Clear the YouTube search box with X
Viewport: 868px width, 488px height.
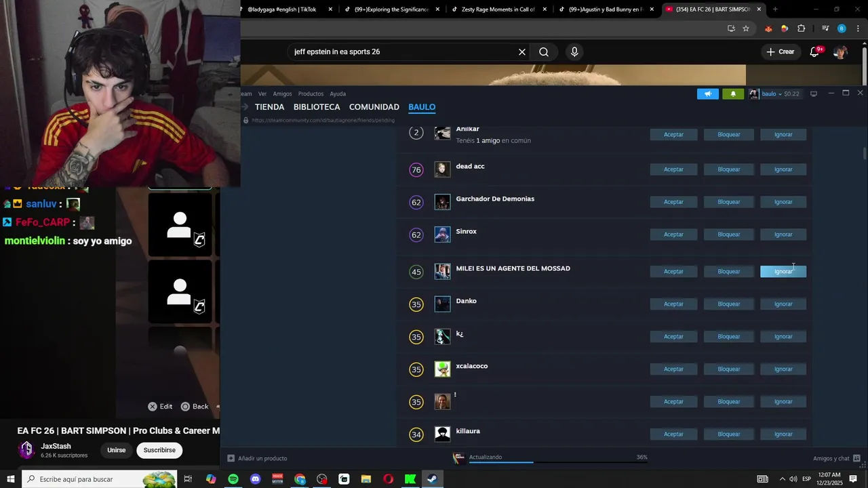pos(522,52)
